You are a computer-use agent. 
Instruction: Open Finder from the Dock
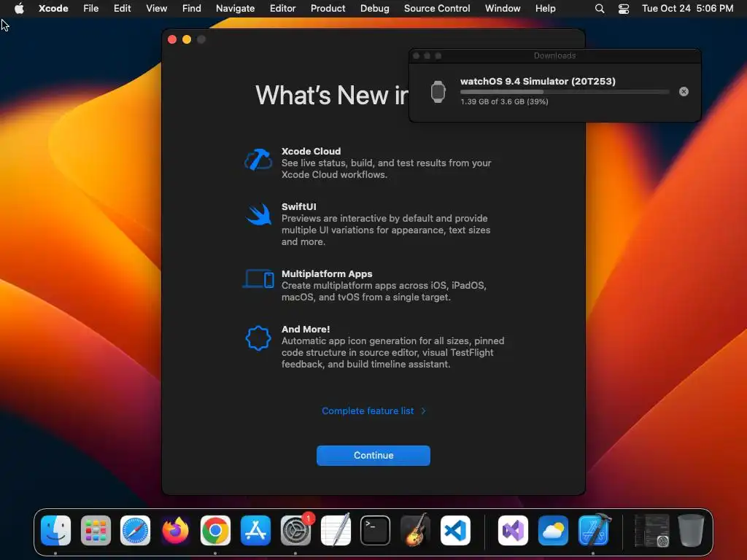55,530
